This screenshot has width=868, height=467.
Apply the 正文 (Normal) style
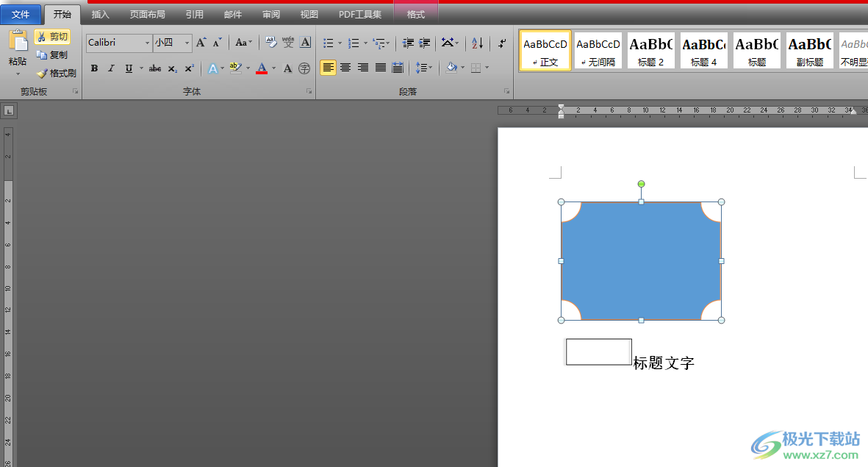click(545, 51)
